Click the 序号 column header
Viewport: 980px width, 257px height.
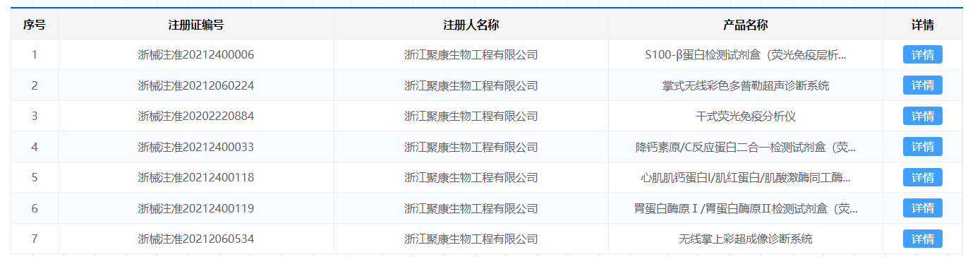coord(35,25)
